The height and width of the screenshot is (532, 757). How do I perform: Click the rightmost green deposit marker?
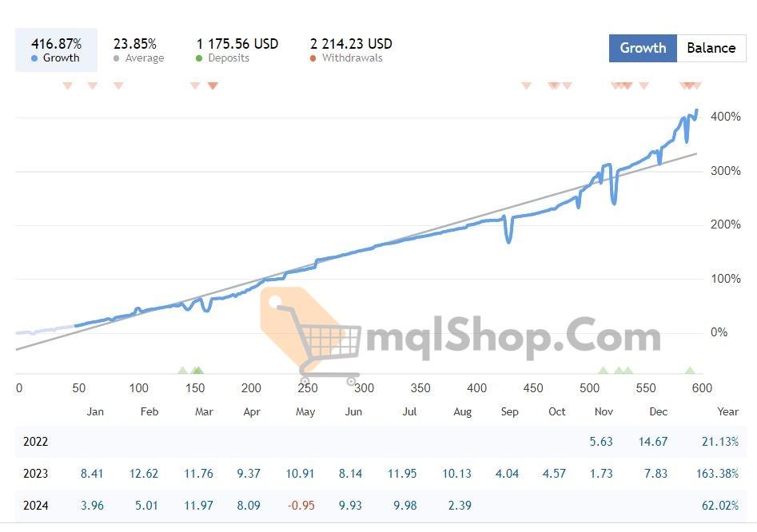tap(690, 370)
